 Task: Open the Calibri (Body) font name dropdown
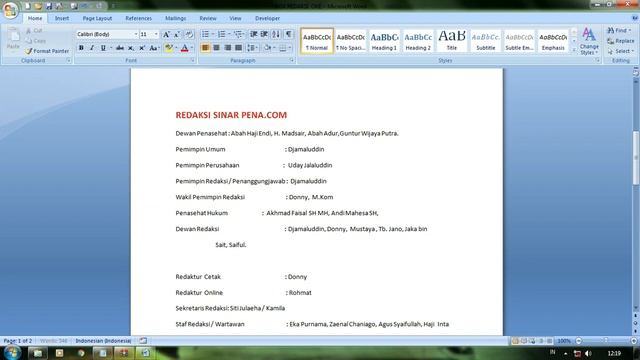pos(136,34)
